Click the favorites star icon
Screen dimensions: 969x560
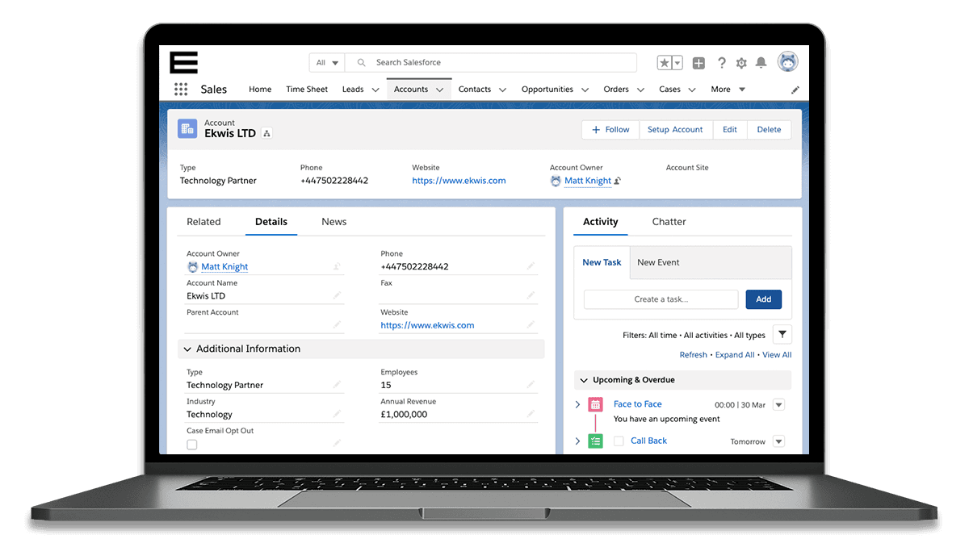[x=665, y=63]
